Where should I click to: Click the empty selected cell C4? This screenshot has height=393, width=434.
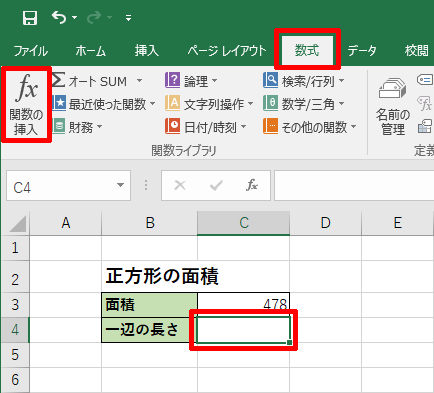244,330
